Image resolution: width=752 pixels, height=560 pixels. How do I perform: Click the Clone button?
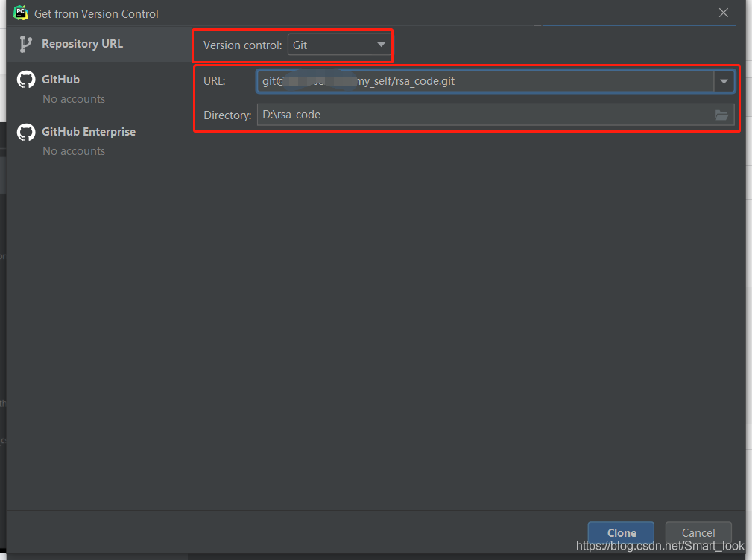(621, 532)
